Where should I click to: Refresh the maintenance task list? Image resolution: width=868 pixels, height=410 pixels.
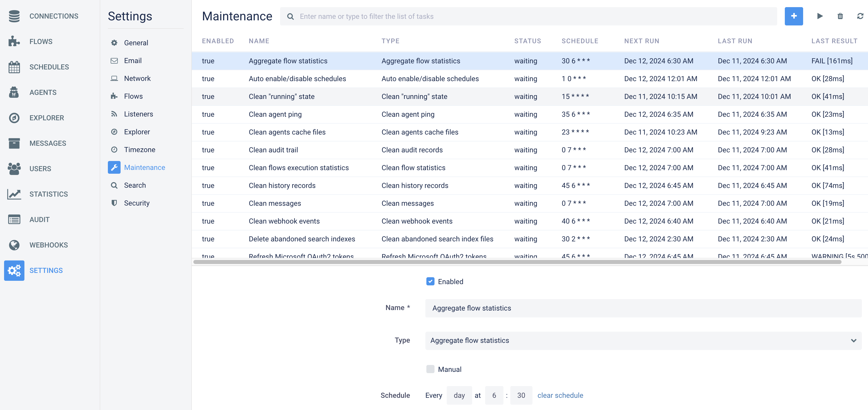pos(860,16)
